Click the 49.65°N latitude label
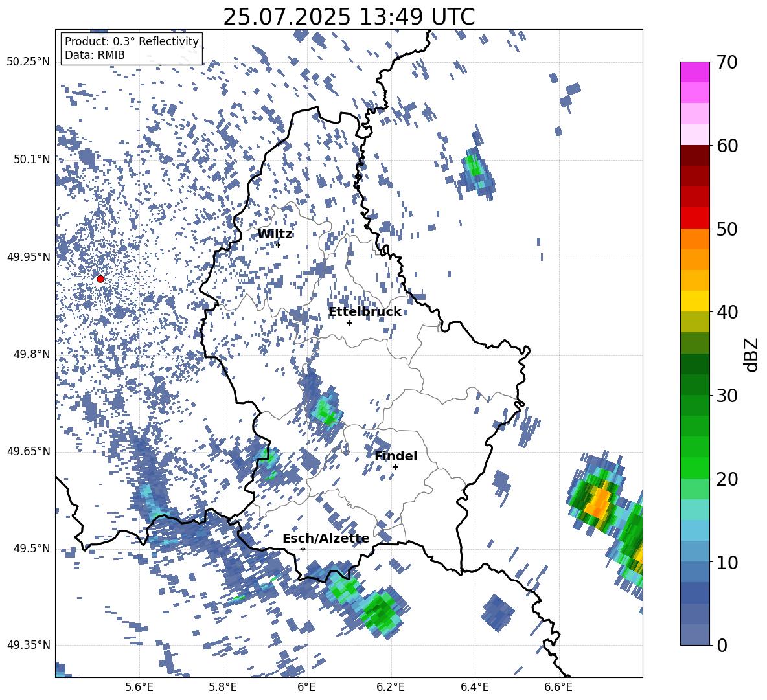Image resolution: width=767 pixels, height=700 pixels. 29,451
